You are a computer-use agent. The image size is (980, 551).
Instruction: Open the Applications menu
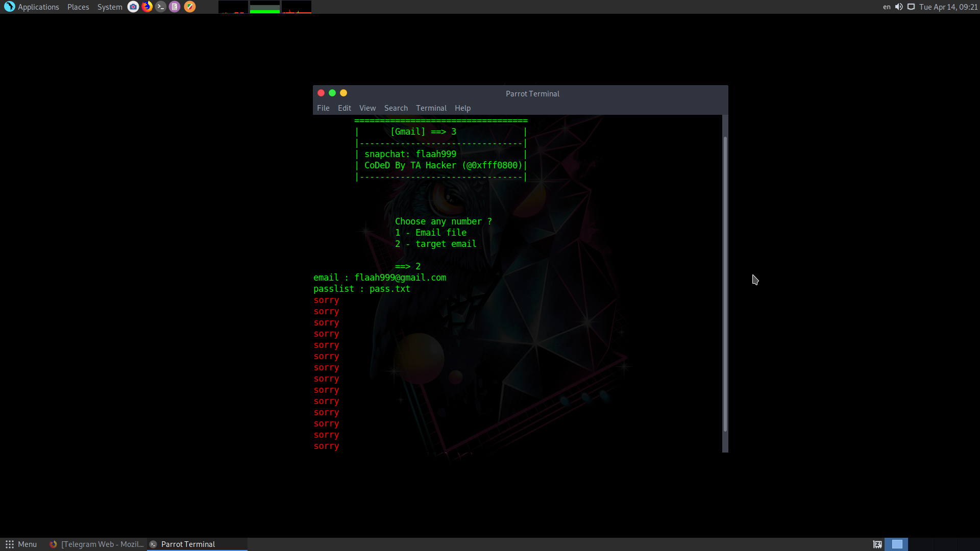coord(32,7)
